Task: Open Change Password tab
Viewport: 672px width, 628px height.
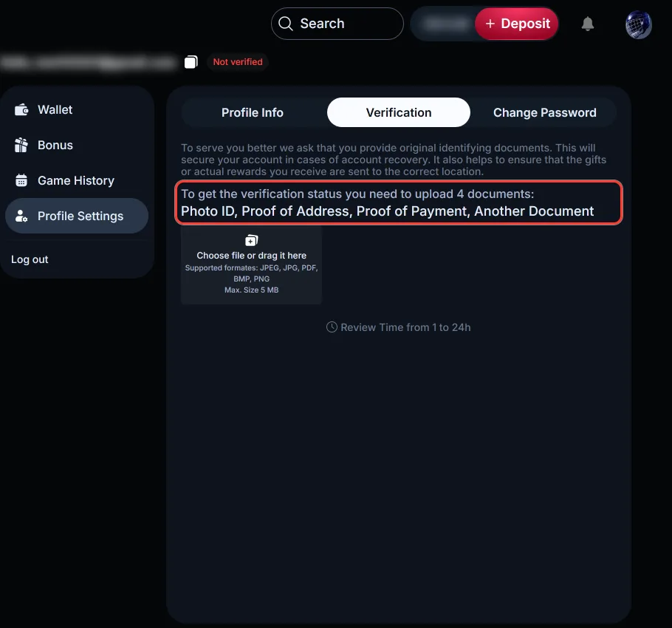Action: coord(545,112)
